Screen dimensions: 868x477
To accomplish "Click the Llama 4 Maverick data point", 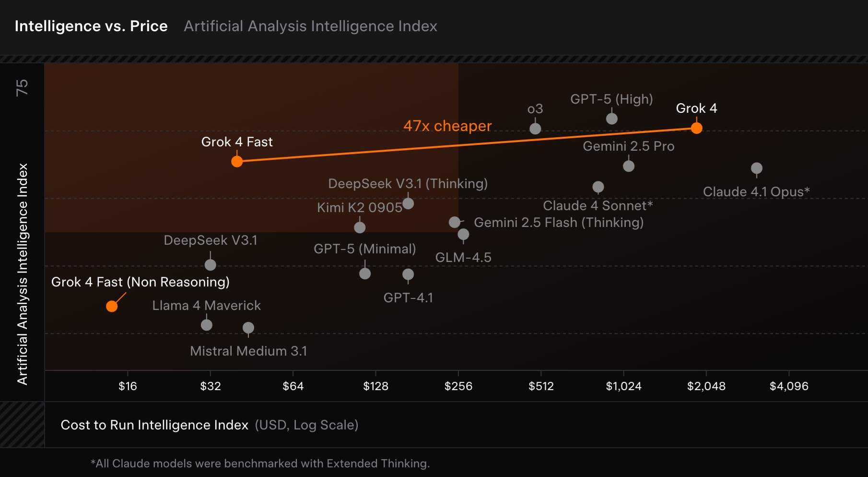I will 207,325.
